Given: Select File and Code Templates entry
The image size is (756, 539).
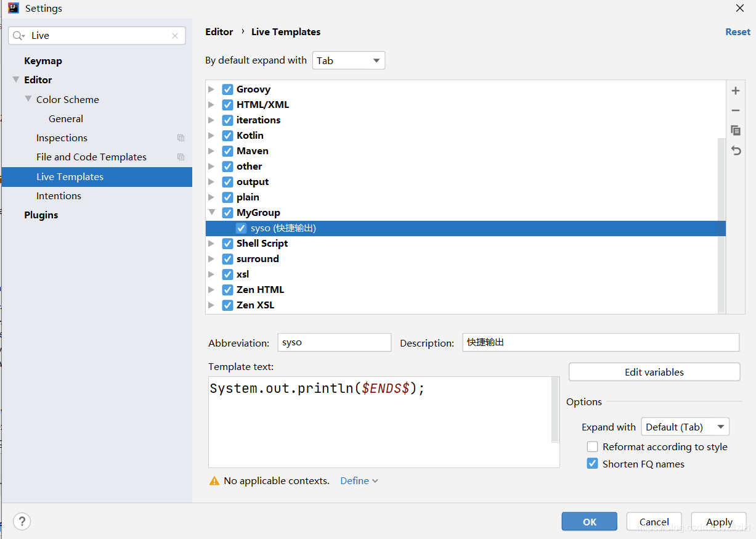Looking at the screenshot, I should 91,157.
